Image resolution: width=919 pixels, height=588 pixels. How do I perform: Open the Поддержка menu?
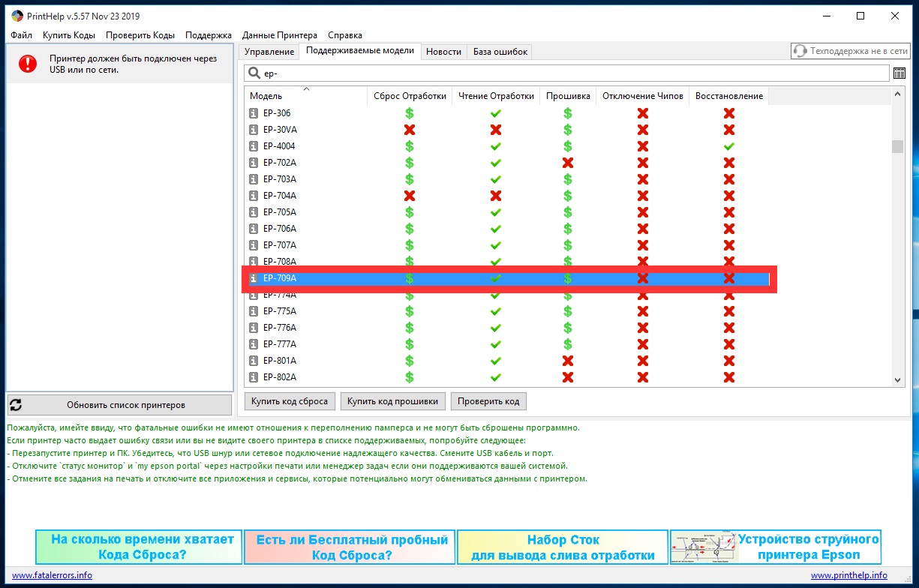point(209,35)
